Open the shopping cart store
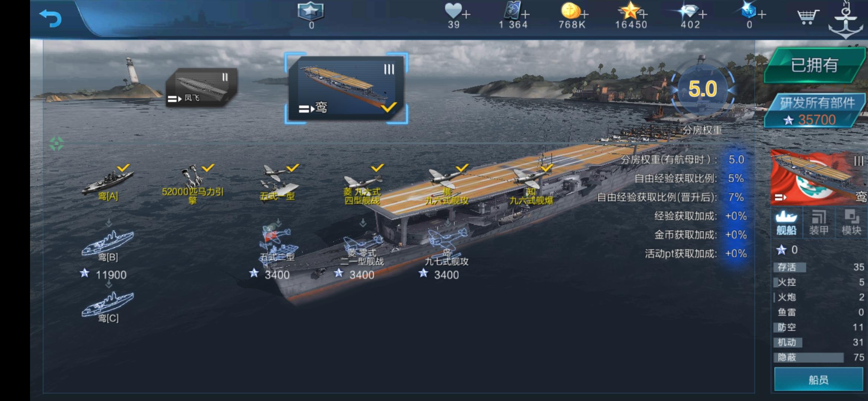This screenshot has width=868, height=401. point(808,17)
